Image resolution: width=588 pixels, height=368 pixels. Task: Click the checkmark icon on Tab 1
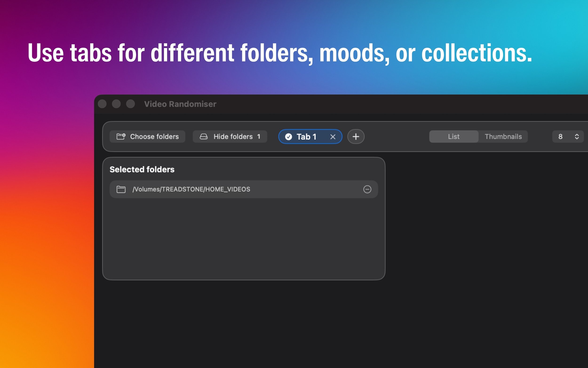(x=288, y=137)
